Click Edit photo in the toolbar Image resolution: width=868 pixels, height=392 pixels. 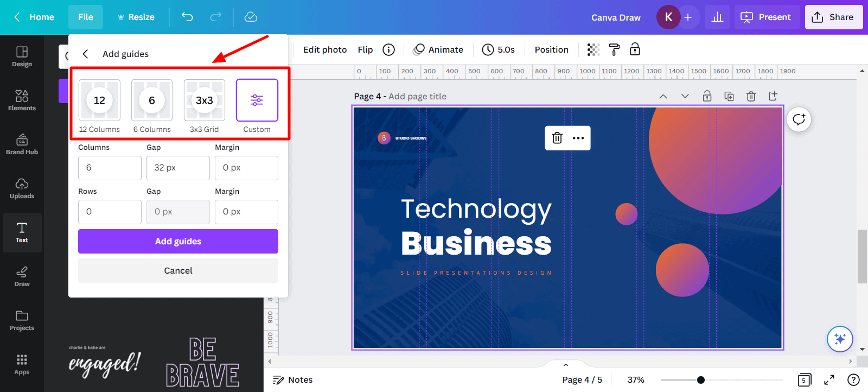click(325, 49)
